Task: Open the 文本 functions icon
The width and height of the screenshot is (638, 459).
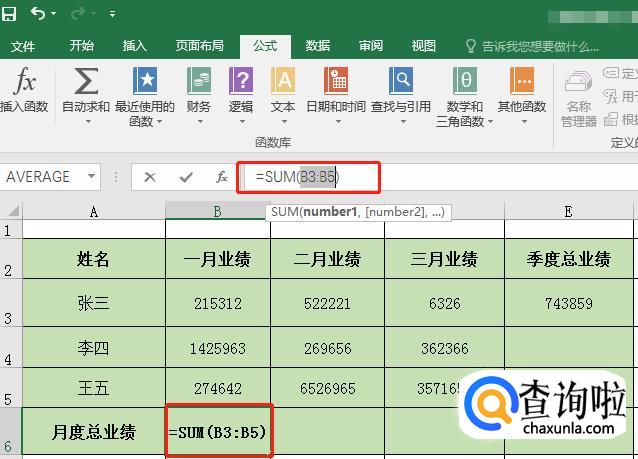Action: coord(283,81)
